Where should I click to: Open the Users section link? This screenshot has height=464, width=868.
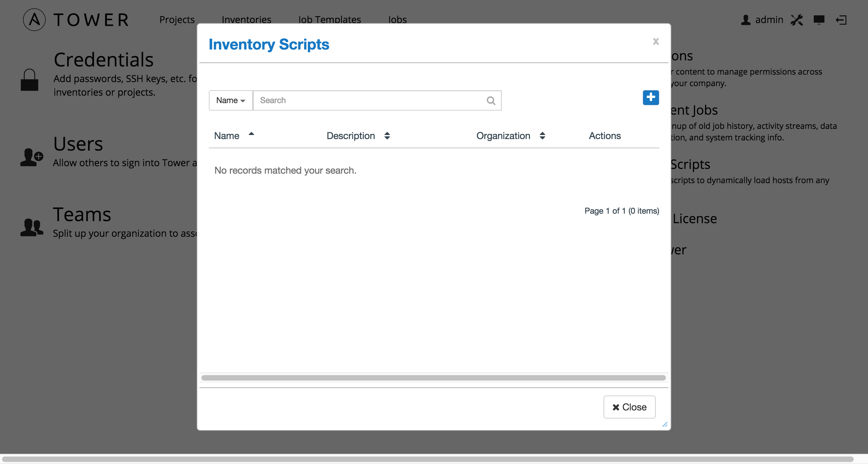click(x=78, y=144)
